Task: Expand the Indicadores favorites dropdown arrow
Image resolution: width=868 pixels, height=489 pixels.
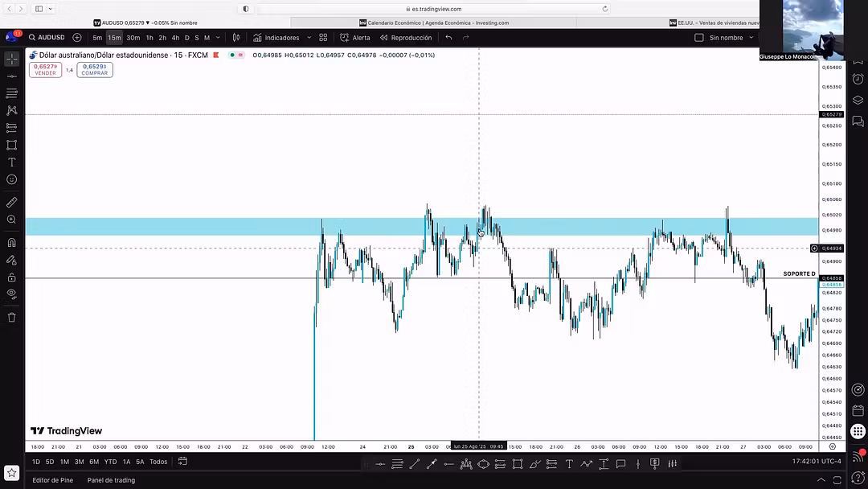Action: (309, 38)
